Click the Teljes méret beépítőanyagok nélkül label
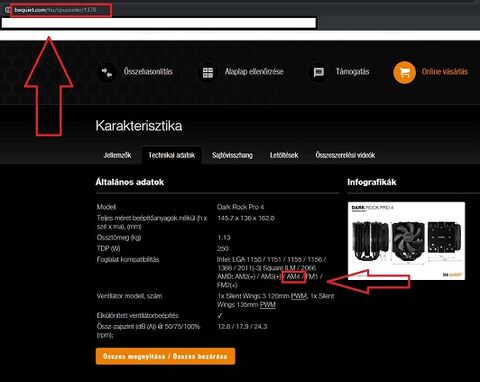Screen dimensions: 480x382 click(x=152, y=222)
